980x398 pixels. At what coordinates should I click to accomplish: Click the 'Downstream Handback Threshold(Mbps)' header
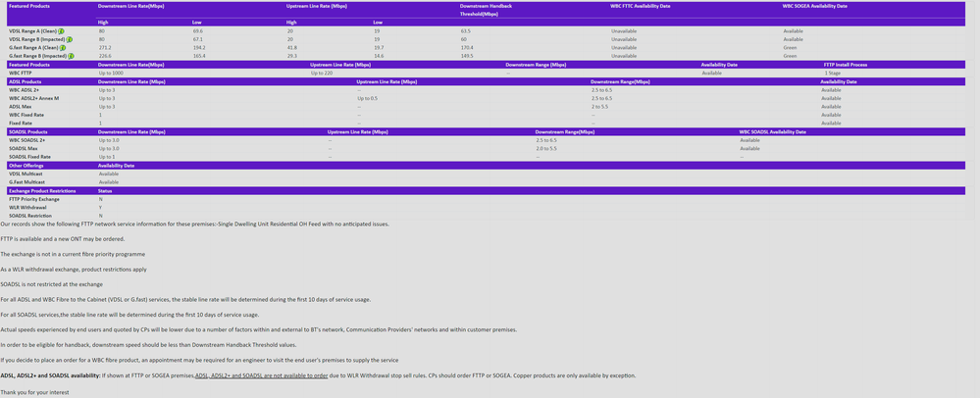[x=485, y=10]
